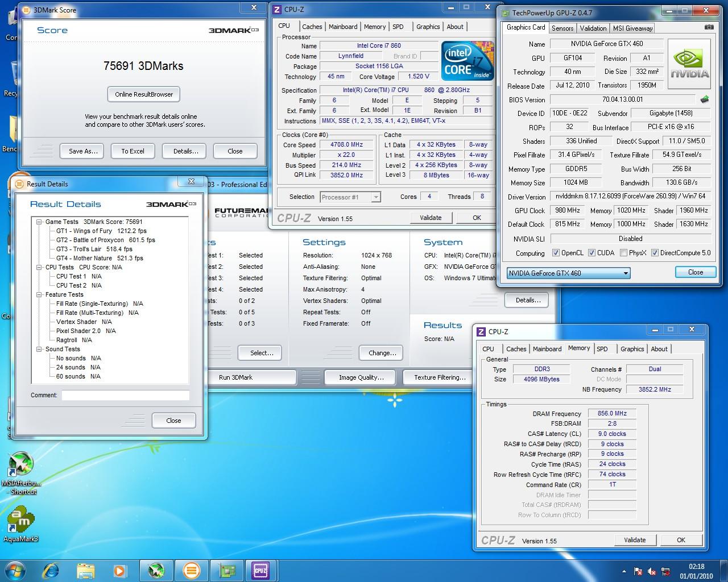728x582 pixels.
Task: Open the orange 3DMark taskbar icon
Action: pyautogui.click(x=191, y=570)
